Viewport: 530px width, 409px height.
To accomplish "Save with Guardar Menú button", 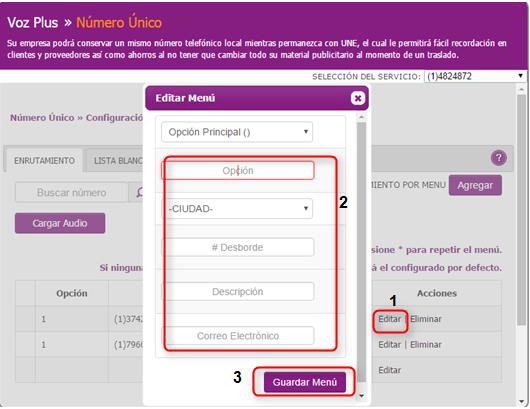I will (x=305, y=382).
